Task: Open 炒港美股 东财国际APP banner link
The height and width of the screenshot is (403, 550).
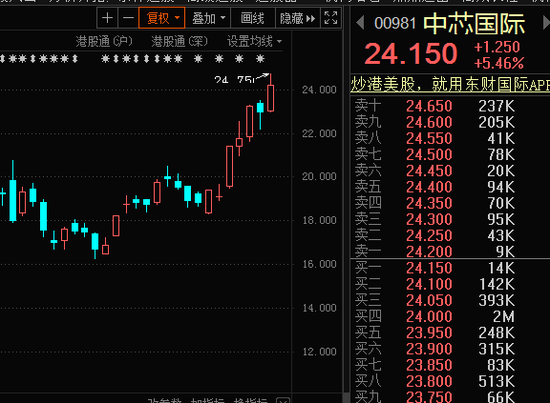Action: (450, 84)
